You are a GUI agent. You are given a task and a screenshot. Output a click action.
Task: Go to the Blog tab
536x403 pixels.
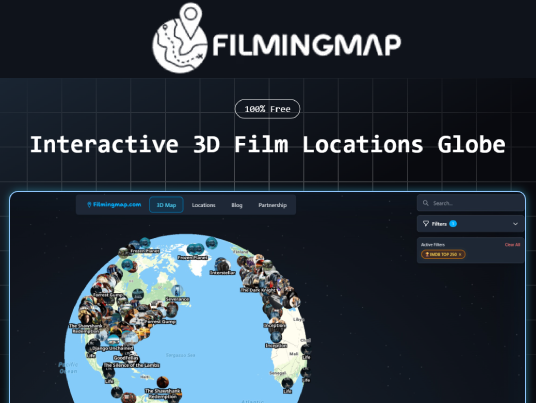click(237, 205)
